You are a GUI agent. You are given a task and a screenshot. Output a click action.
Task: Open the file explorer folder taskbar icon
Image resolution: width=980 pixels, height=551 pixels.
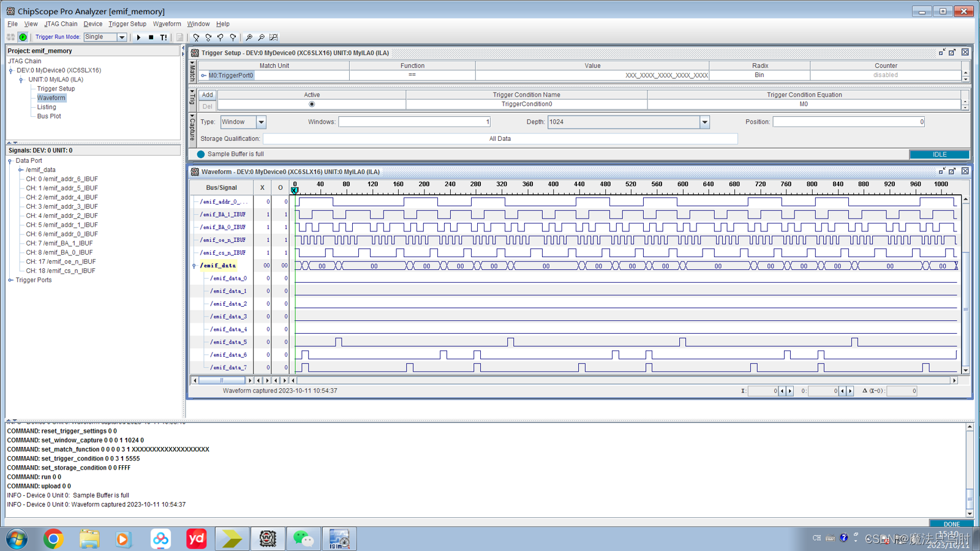89,539
